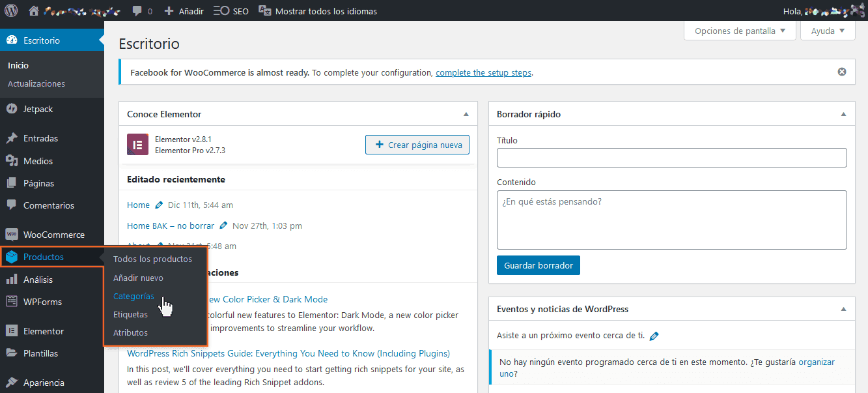Click the WordPress logo in the admin bar
The width and height of the screenshot is (868, 393).
[x=10, y=10]
